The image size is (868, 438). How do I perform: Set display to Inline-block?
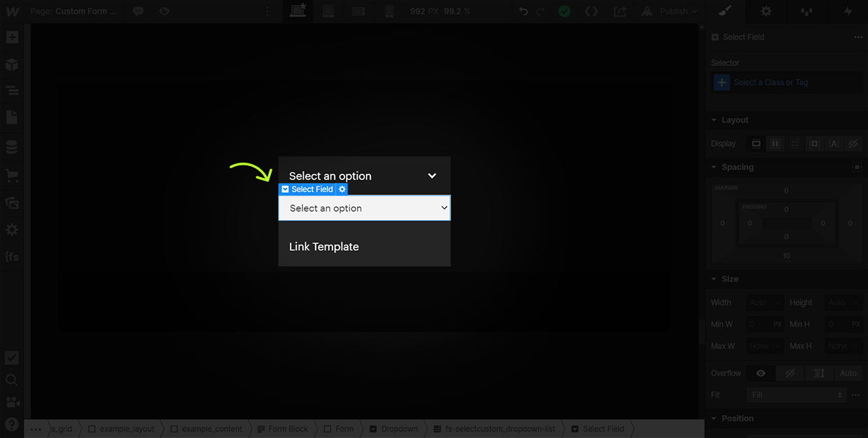point(814,144)
